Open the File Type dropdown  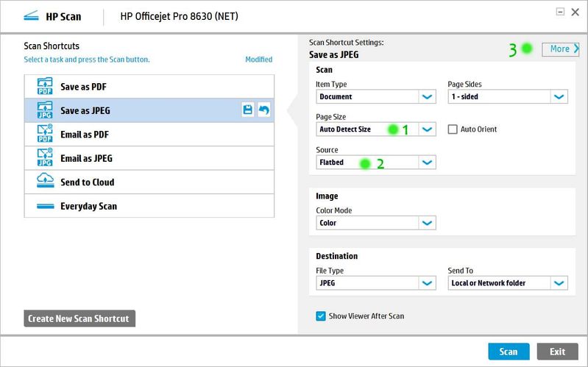376,283
